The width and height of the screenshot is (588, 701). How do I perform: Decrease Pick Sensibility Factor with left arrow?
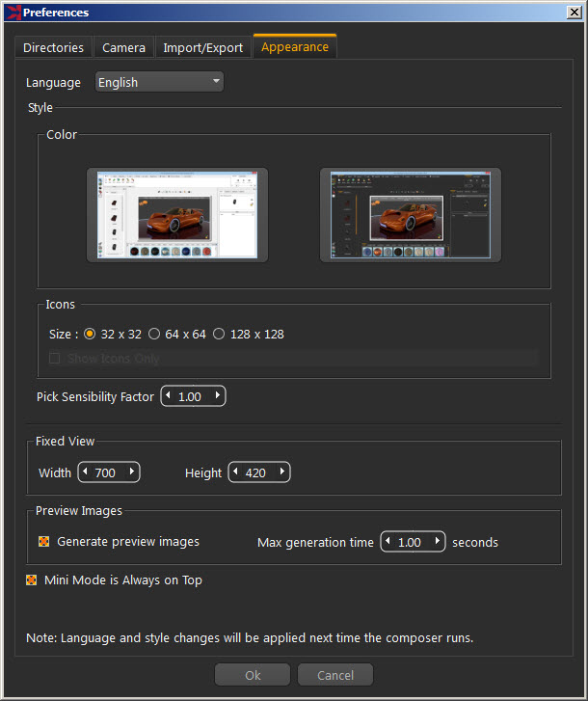point(168,395)
